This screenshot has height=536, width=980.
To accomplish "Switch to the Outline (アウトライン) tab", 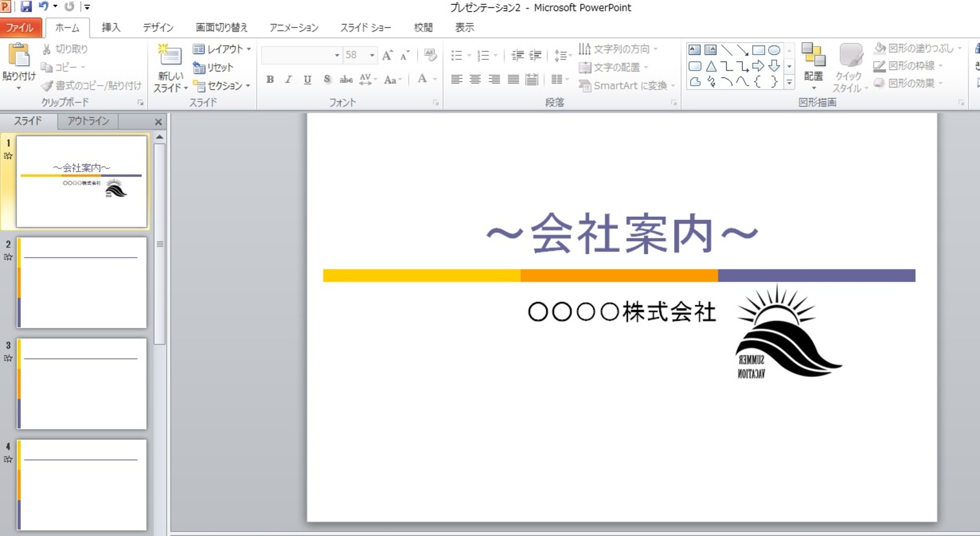I will pos(88,121).
